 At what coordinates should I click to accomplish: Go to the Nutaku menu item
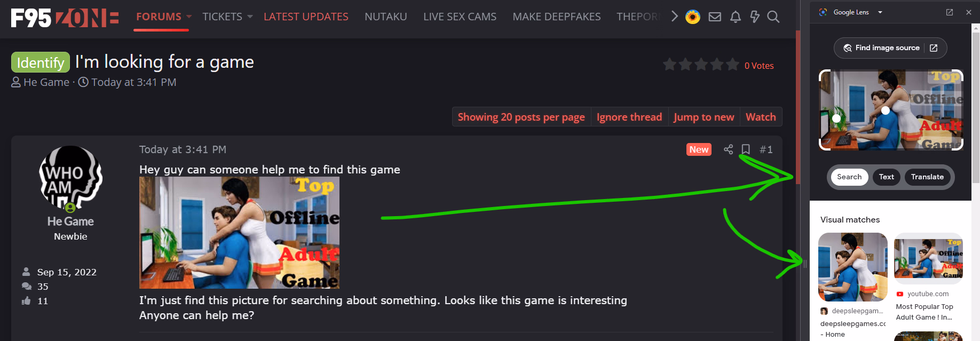[386, 17]
